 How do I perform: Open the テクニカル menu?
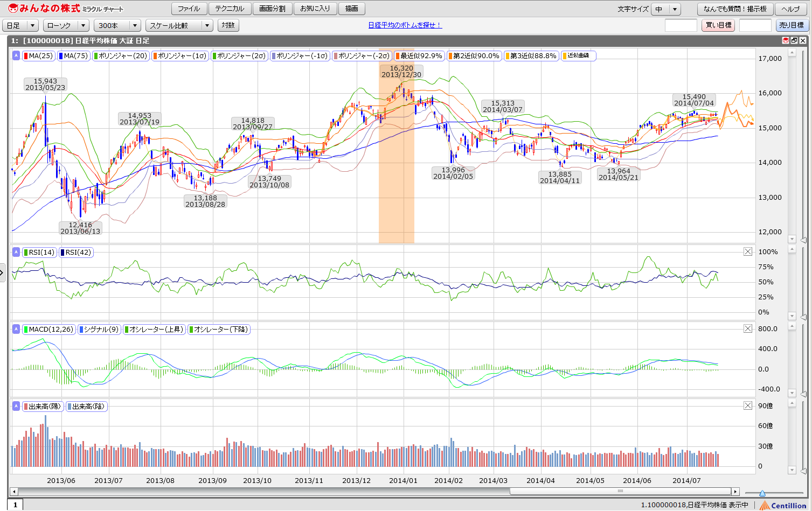(230, 9)
